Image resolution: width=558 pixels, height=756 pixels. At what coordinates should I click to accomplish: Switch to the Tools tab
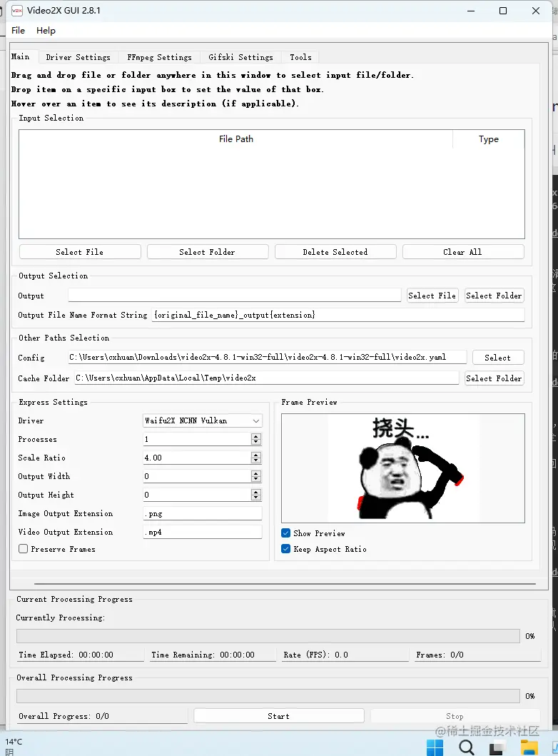click(300, 57)
